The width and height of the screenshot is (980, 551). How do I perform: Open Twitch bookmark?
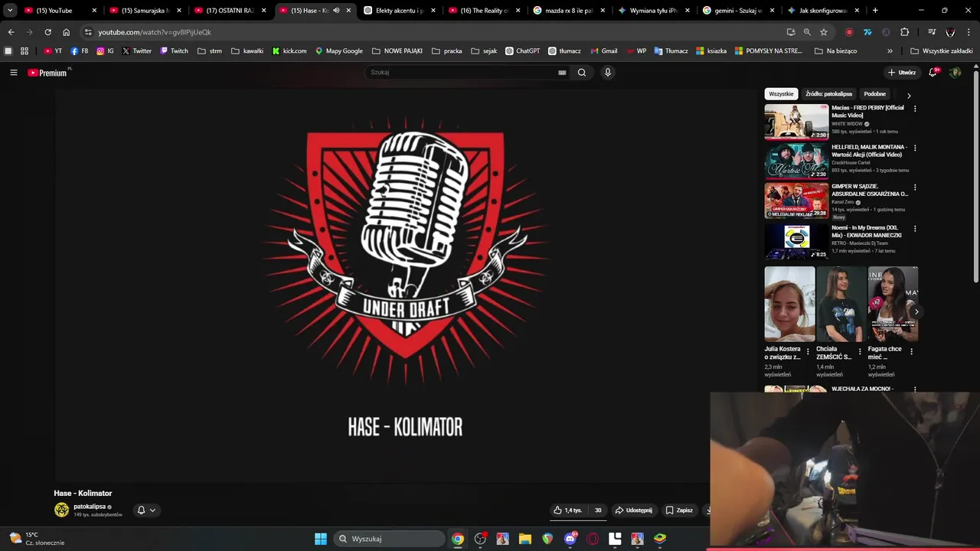click(x=174, y=51)
